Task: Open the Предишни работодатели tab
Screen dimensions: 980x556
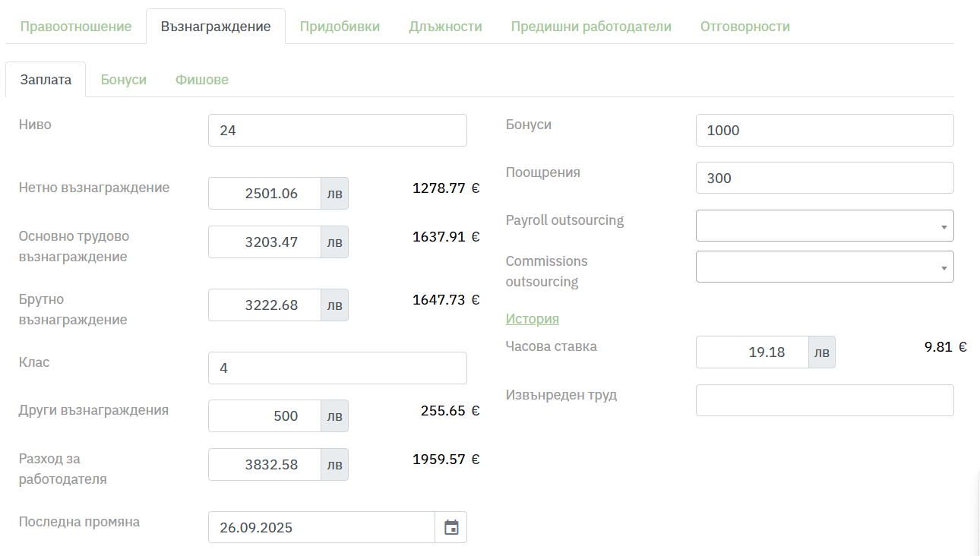Action: [x=591, y=27]
